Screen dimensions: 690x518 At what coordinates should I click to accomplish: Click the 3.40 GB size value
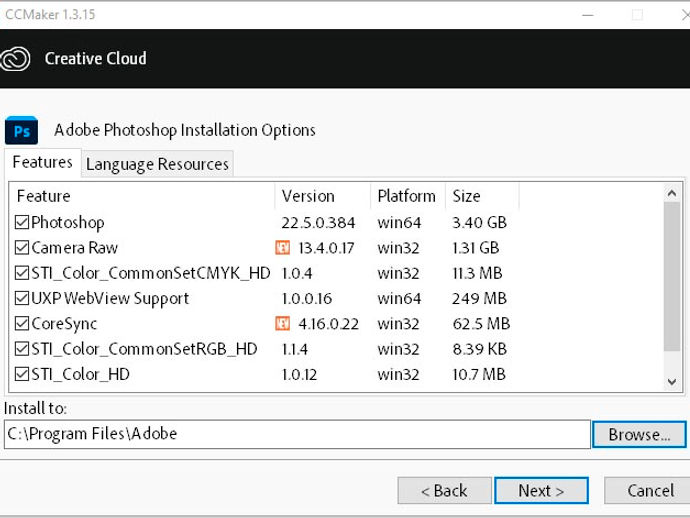point(480,223)
